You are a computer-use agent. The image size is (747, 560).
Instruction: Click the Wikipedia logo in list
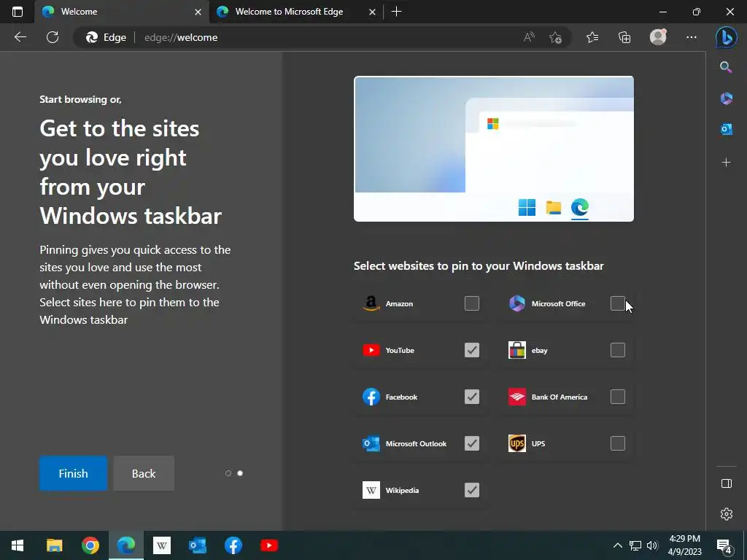[x=371, y=490]
